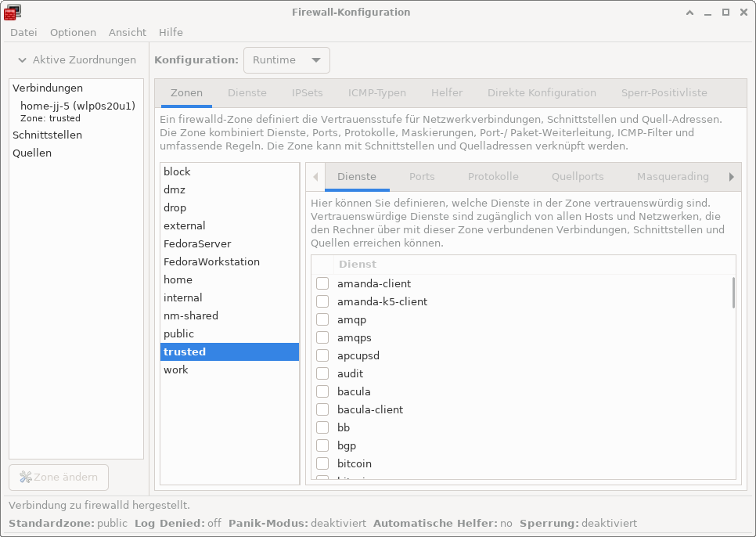Maximize the Firewall-Konfiguration window
Viewport: 756px width, 537px height.
pyautogui.click(x=725, y=12)
